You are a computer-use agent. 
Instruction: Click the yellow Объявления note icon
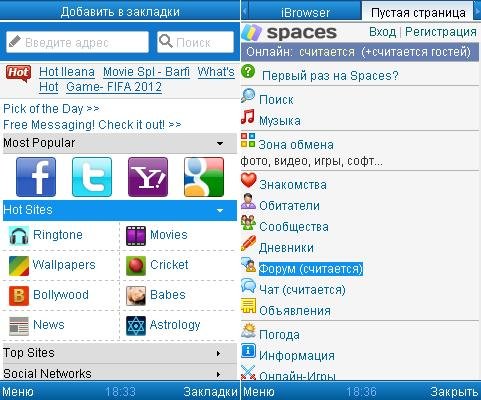(x=249, y=306)
